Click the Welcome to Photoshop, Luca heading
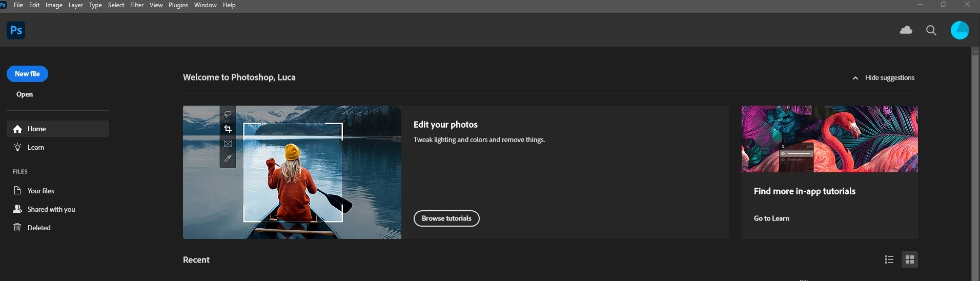The width and height of the screenshot is (980, 281). pyautogui.click(x=239, y=77)
